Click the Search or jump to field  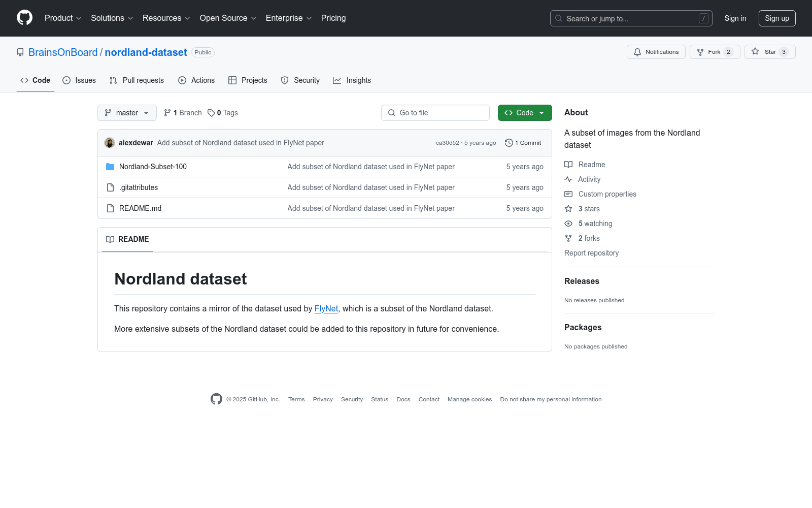(x=631, y=18)
